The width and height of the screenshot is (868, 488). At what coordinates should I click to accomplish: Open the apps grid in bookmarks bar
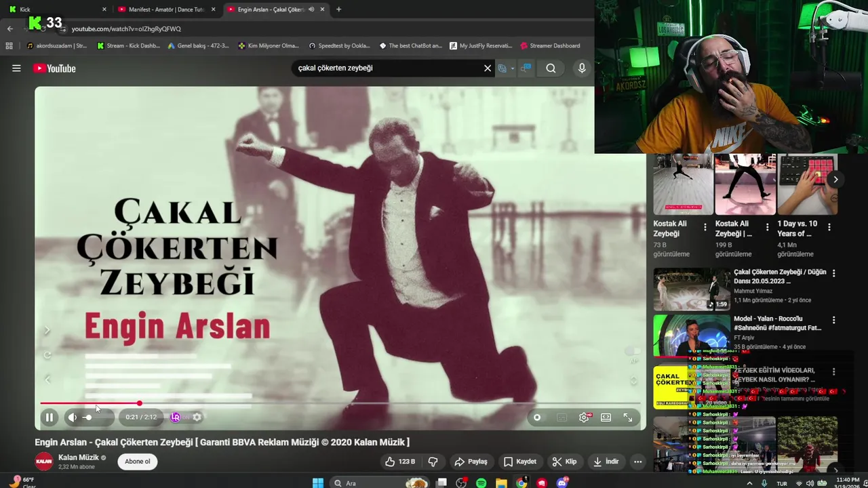click(x=9, y=46)
